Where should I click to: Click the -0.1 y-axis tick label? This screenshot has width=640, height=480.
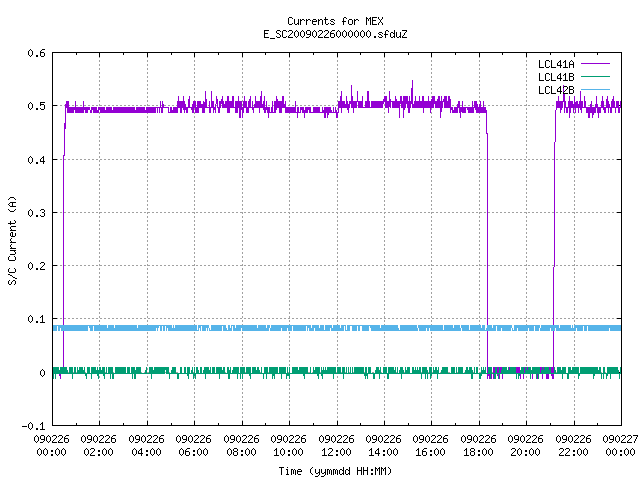[x=33, y=426]
